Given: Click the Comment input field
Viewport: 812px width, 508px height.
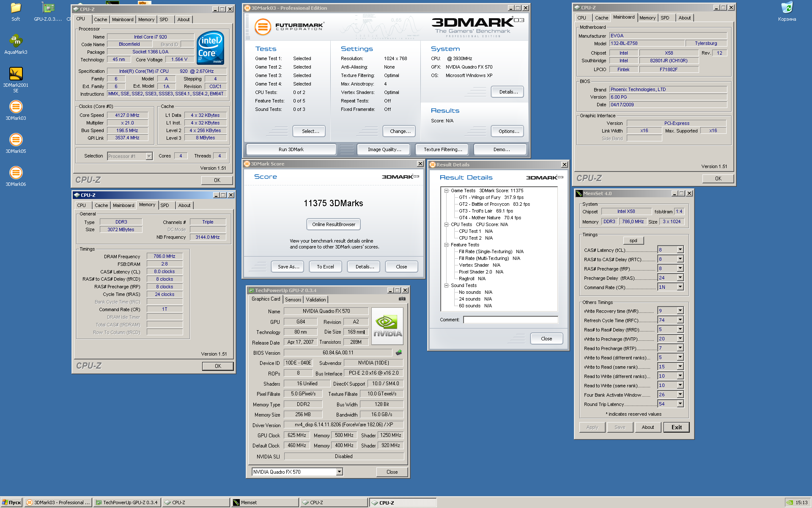Looking at the screenshot, I should click(510, 320).
